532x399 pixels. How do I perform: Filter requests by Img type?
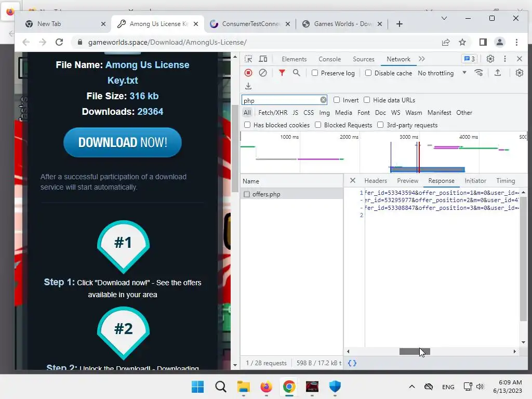point(324,113)
